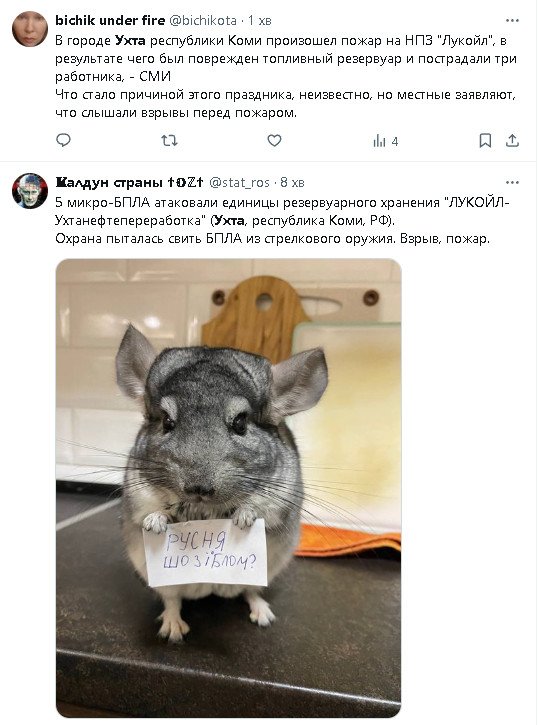538x725 pixels.
Task: View analytics showing 4 views
Action: pos(385,141)
